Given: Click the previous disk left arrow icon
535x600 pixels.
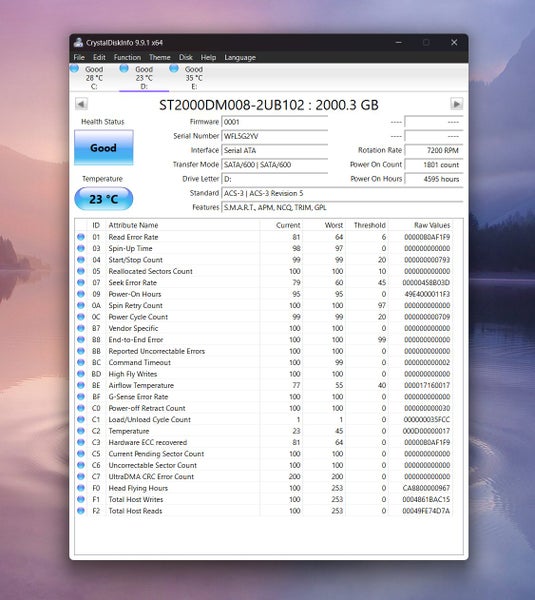Looking at the screenshot, I should click(x=81, y=104).
